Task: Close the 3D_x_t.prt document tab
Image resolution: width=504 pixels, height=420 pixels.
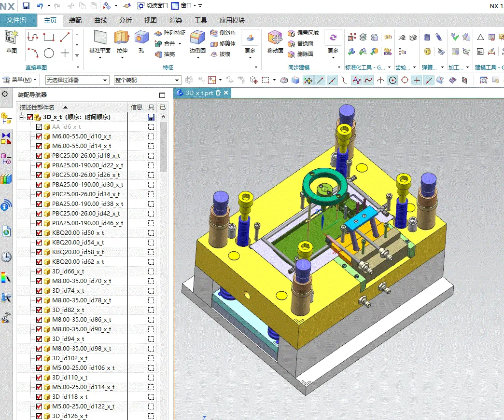Action: [x=226, y=93]
